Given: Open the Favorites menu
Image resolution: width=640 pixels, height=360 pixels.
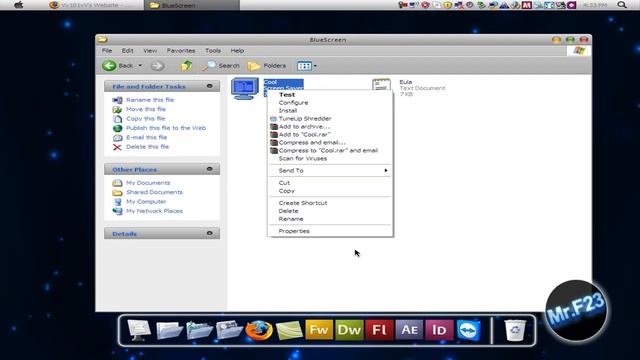Looking at the screenshot, I should 181,51.
